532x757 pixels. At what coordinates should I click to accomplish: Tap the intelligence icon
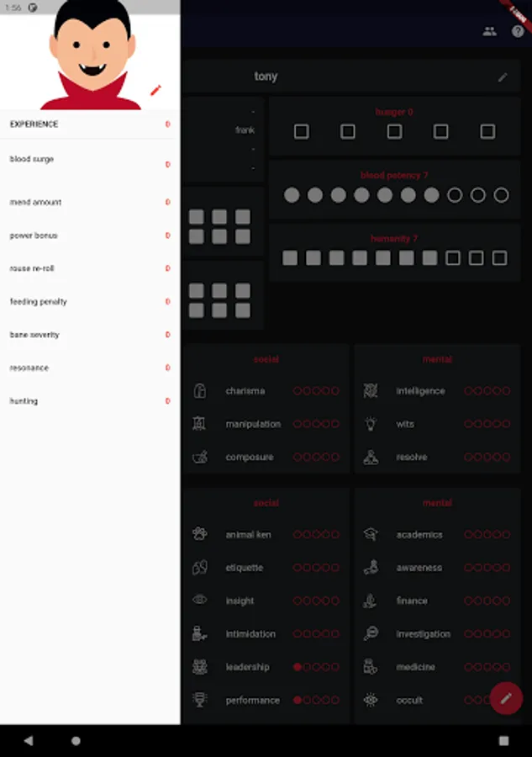point(371,390)
